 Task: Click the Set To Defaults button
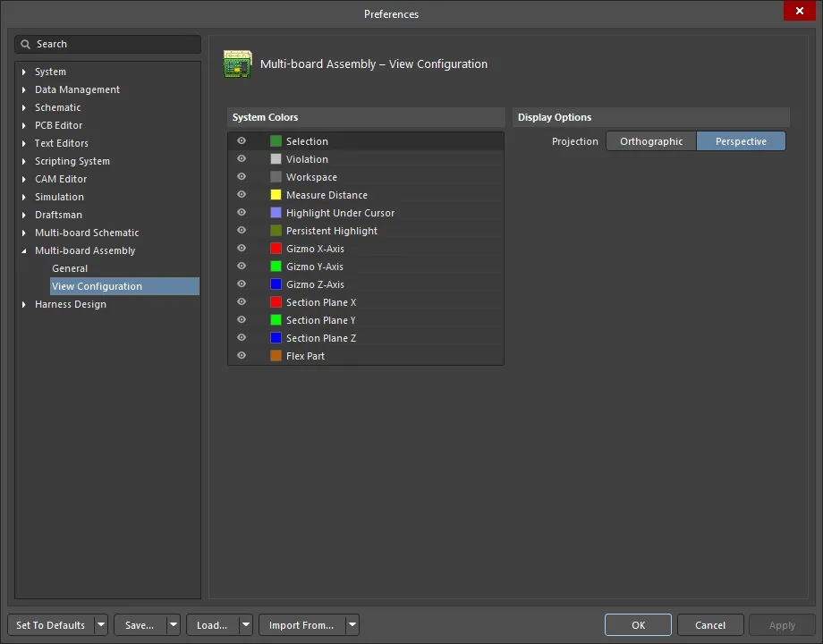[x=51, y=624]
